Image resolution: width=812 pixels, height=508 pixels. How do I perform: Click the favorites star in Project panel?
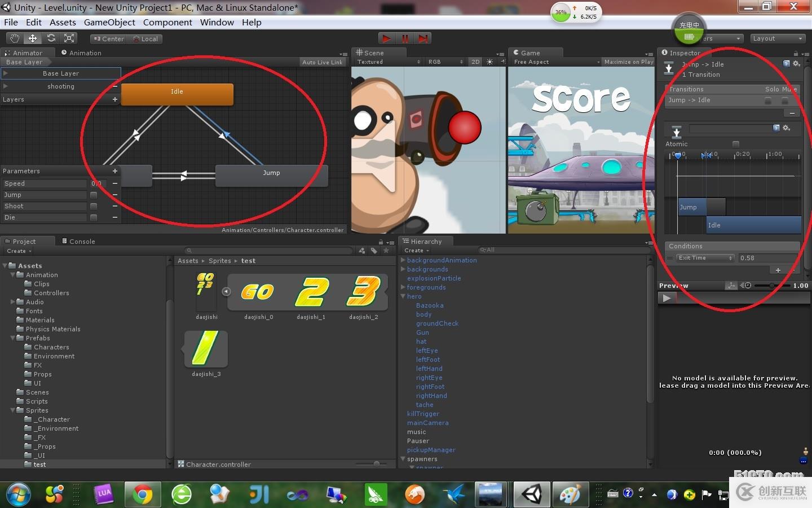tap(386, 251)
